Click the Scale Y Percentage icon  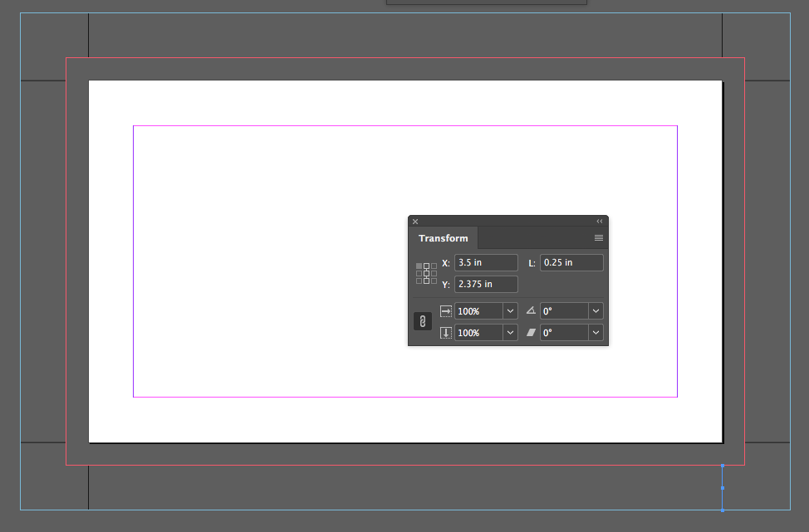446,333
